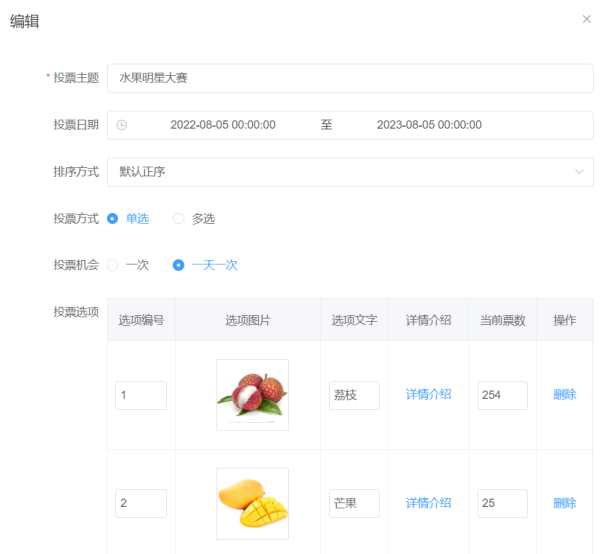600x554 pixels.
Task: Close the 编辑 dialog with the X
Action: point(586,19)
